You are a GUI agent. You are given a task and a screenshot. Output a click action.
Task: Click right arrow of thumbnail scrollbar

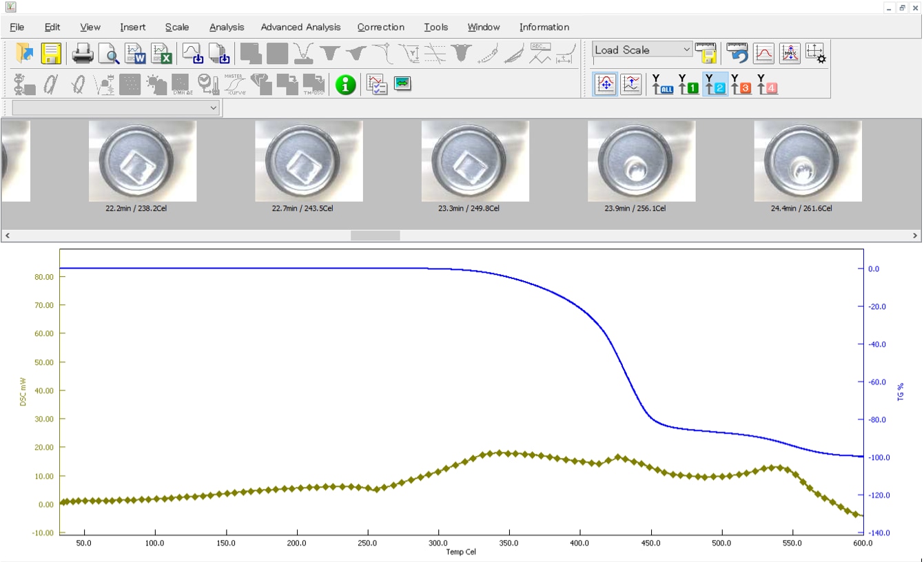pyautogui.click(x=916, y=236)
